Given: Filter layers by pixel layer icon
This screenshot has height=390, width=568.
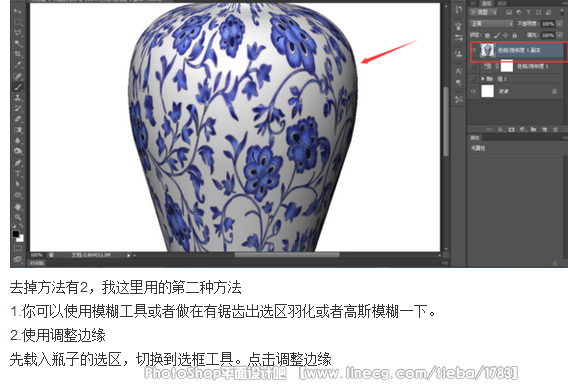Looking at the screenshot, I should pos(509,12).
